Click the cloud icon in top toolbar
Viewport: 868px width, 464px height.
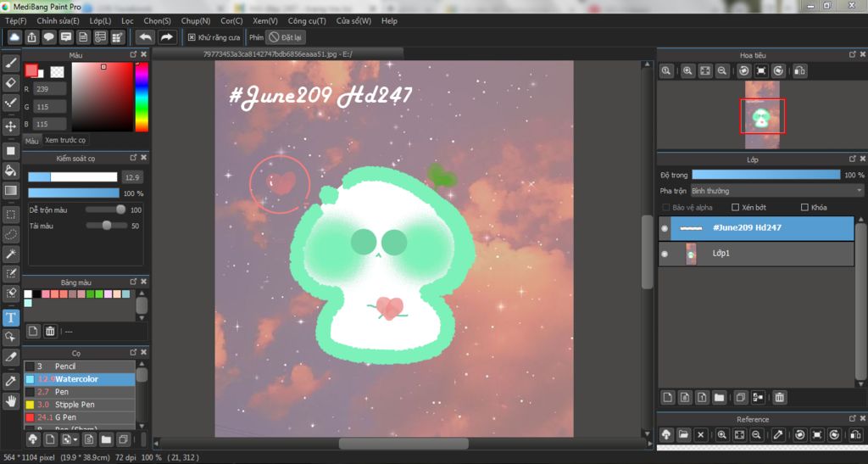[x=14, y=37]
